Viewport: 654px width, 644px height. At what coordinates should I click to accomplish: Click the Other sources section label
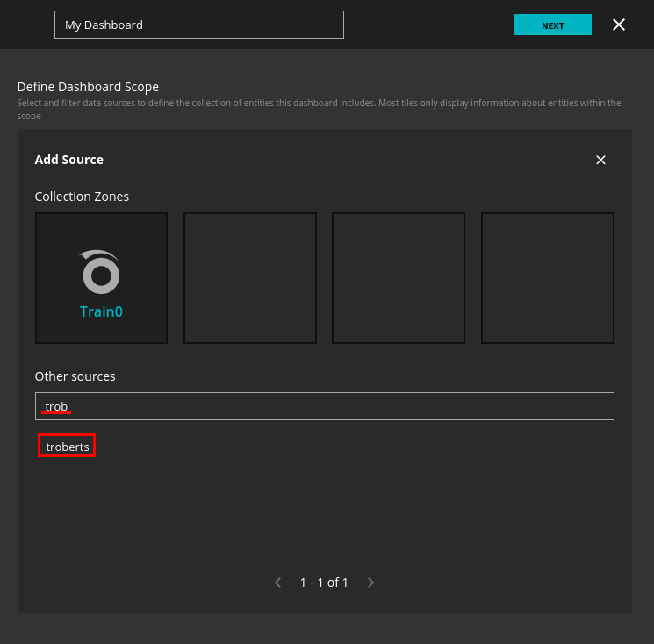click(x=75, y=376)
